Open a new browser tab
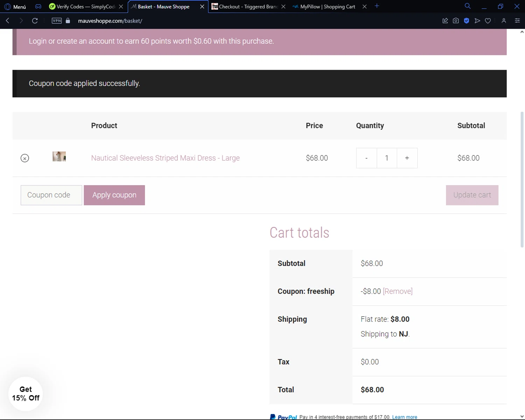 click(x=377, y=6)
